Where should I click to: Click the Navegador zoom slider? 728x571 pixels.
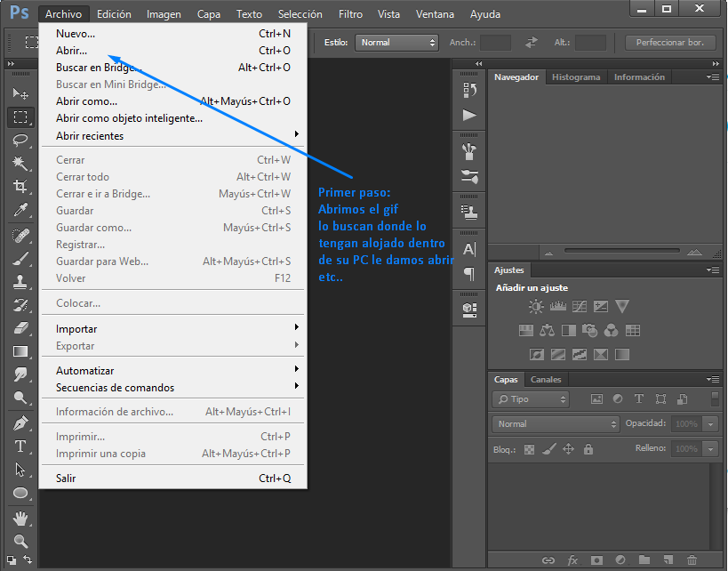621,251
